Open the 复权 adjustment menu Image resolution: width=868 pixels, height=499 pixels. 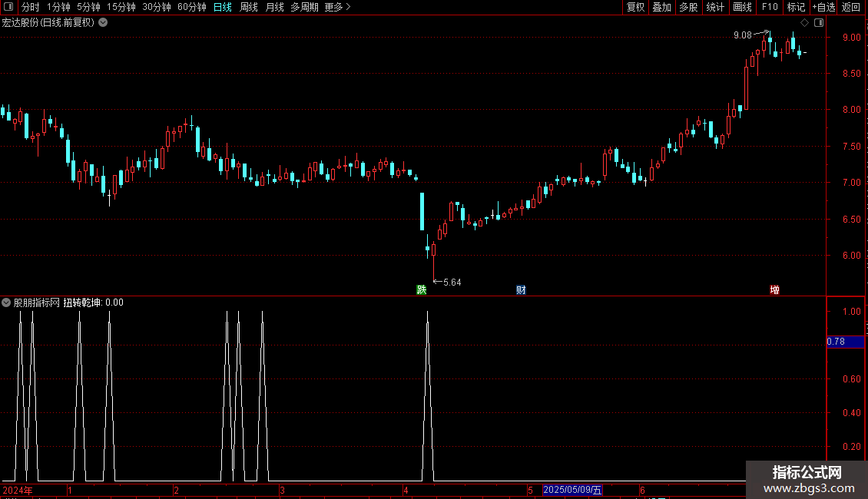coord(635,7)
